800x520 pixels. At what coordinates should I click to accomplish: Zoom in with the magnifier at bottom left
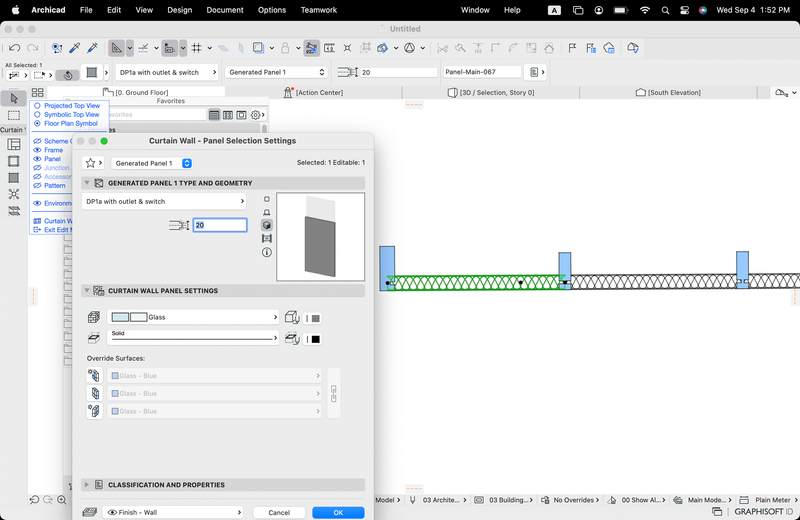62,500
